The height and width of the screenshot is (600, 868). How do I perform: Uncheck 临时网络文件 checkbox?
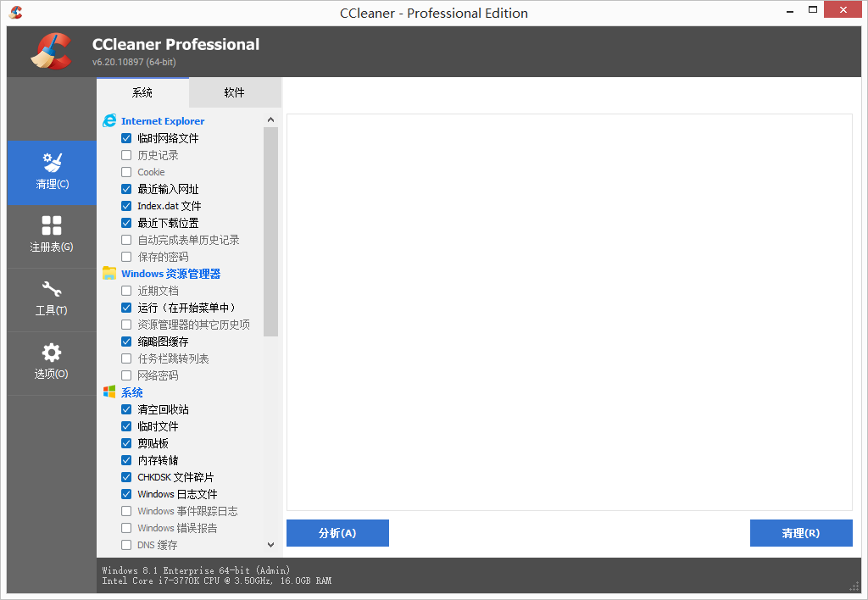126,138
